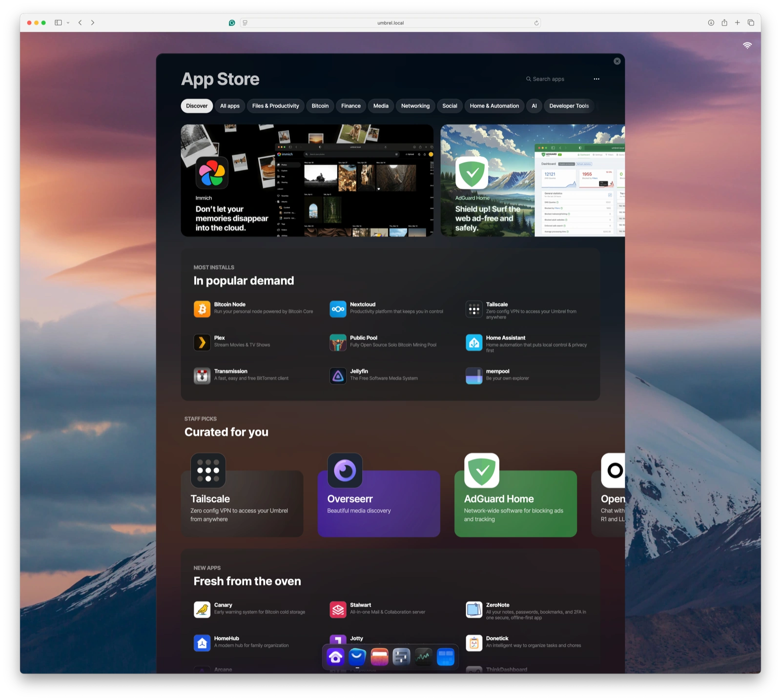Open the App Store icon in the dock
This screenshot has height=700, width=781.
coord(357,657)
